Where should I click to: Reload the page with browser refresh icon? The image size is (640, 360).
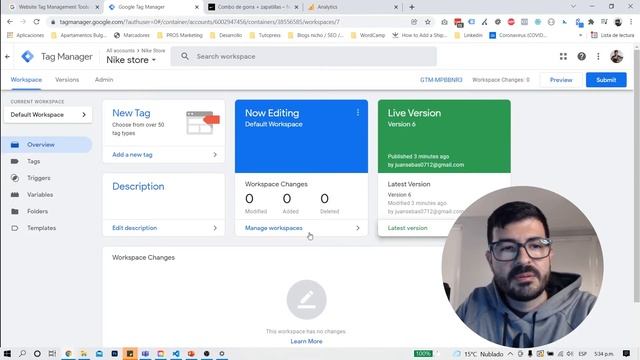pyautogui.click(x=36, y=22)
